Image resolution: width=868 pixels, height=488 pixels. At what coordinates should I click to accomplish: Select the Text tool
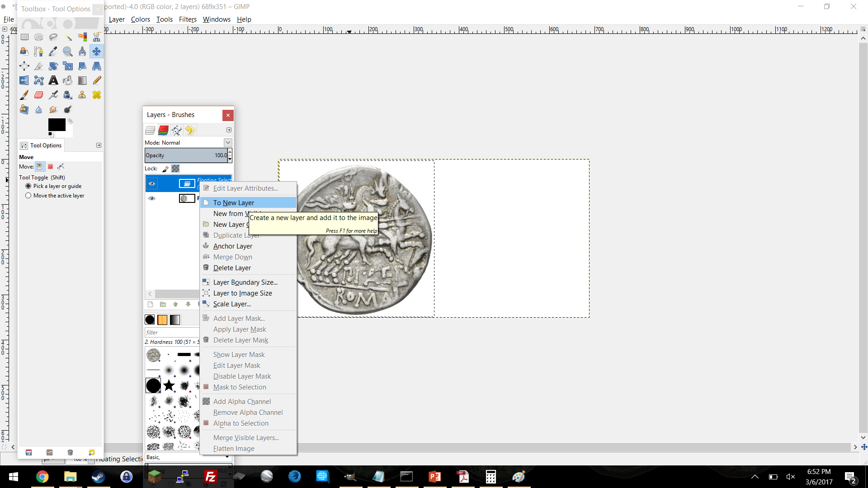point(53,80)
